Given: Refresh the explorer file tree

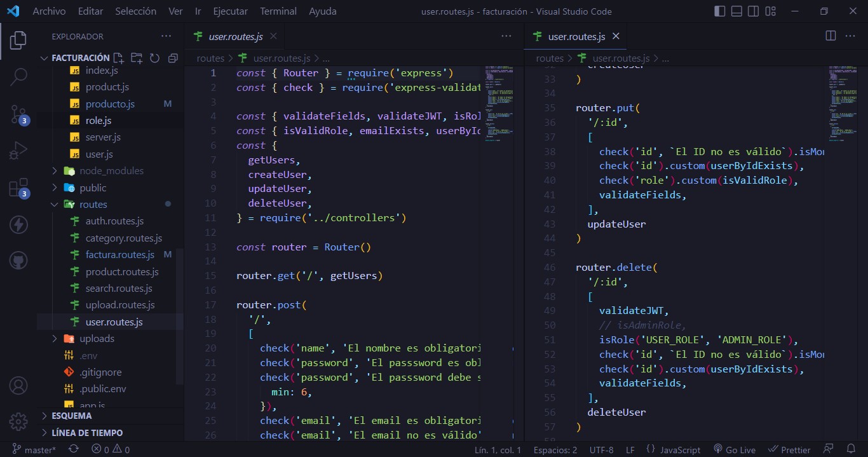Looking at the screenshot, I should coord(154,58).
